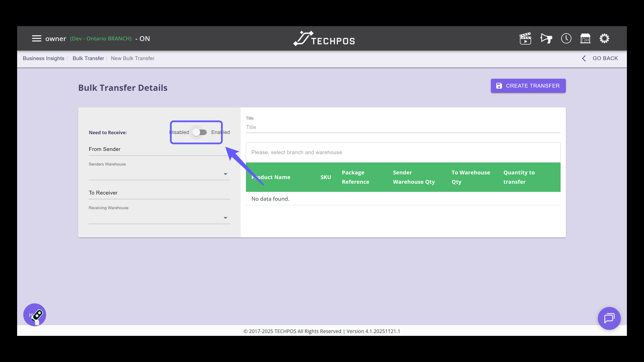Open the Bulk Transfer breadcrumb item
Viewport: 644px width, 362px height.
(88, 58)
